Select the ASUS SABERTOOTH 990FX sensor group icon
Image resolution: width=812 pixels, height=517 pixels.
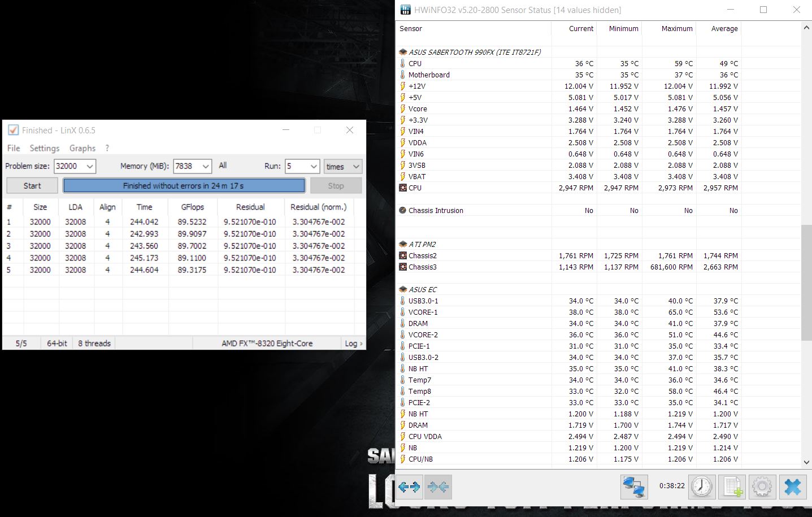[403, 52]
